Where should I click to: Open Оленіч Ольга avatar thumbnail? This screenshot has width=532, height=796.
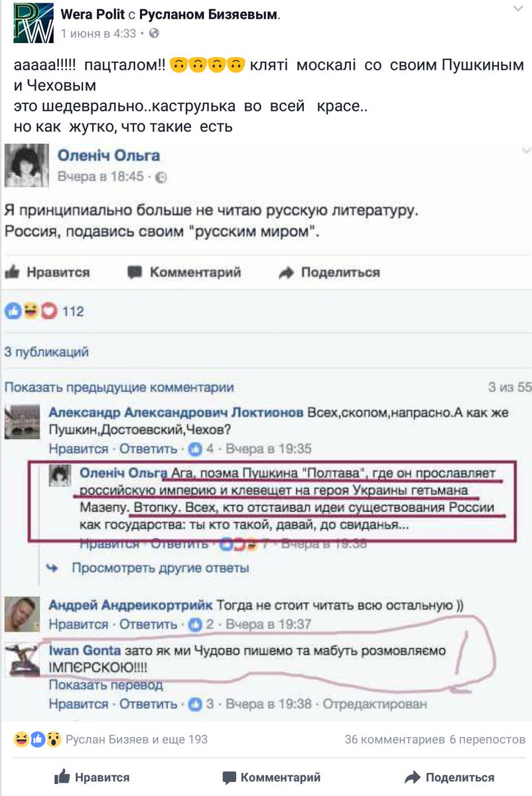click(x=27, y=166)
